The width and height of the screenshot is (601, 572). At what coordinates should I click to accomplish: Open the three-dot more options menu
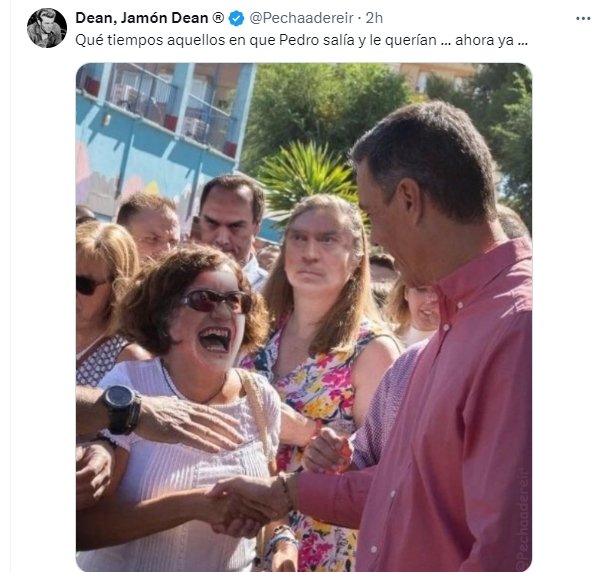(583, 18)
